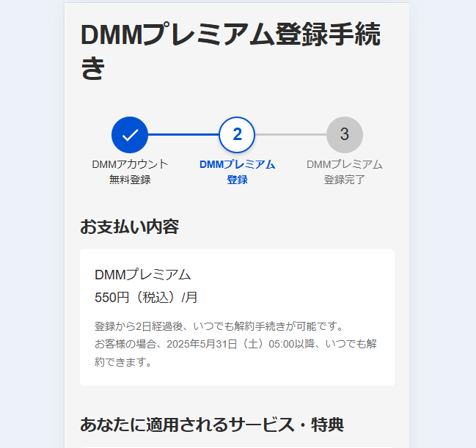Select the DMMアカウント無料登録 step label

coord(130,172)
